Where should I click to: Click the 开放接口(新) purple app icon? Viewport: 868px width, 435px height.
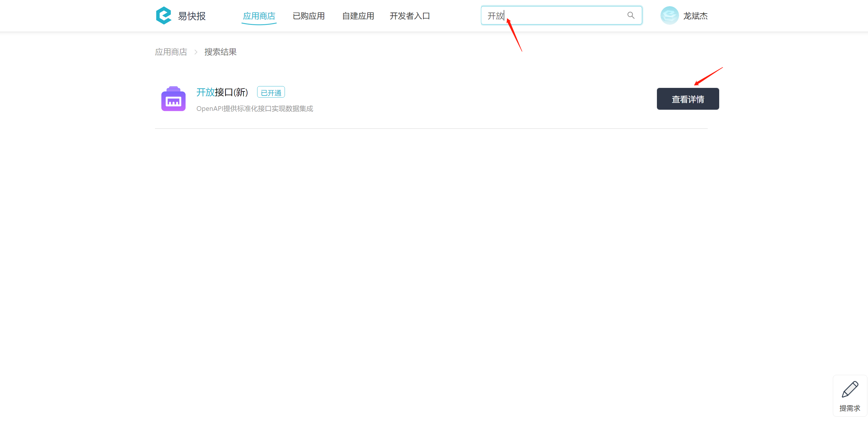[173, 99]
